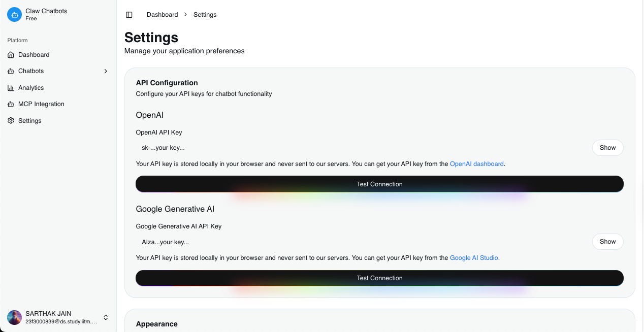
Task: Toggle the sidebar panel icon
Action: click(x=129, y=15)
